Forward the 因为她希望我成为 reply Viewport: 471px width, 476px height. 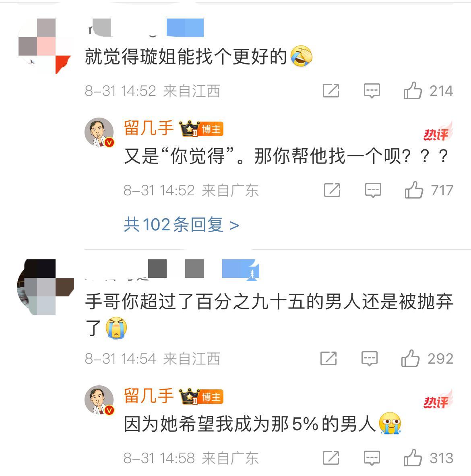click(x=331, y=458)
